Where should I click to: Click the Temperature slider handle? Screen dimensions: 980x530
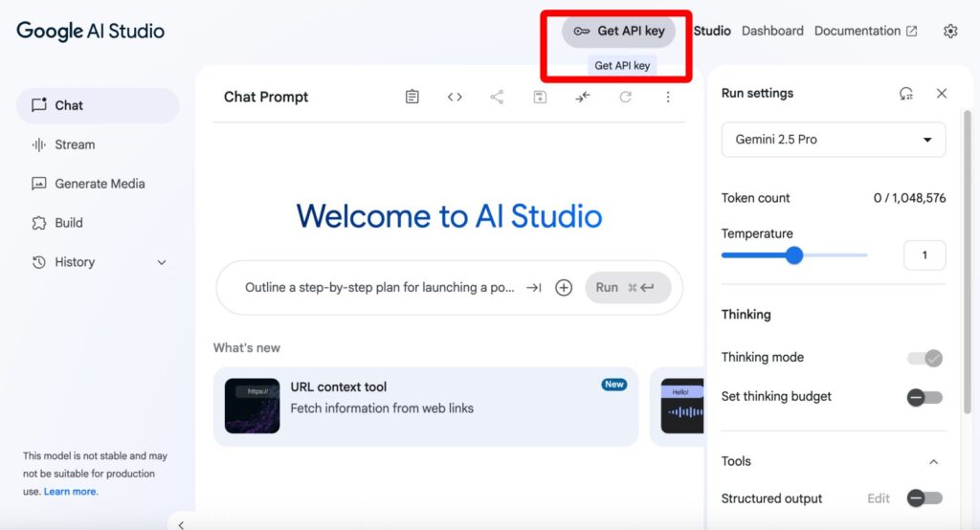[794, 255]
